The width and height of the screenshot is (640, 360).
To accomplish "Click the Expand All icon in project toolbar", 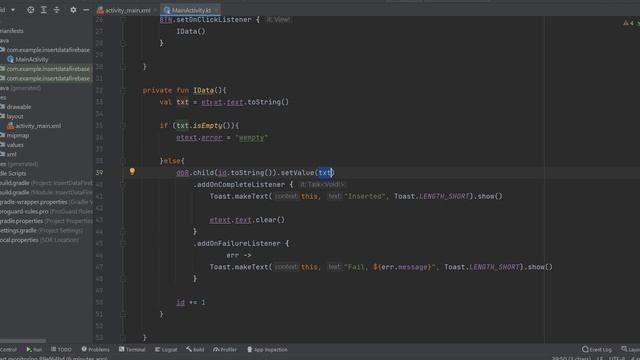I will [44, 10].
